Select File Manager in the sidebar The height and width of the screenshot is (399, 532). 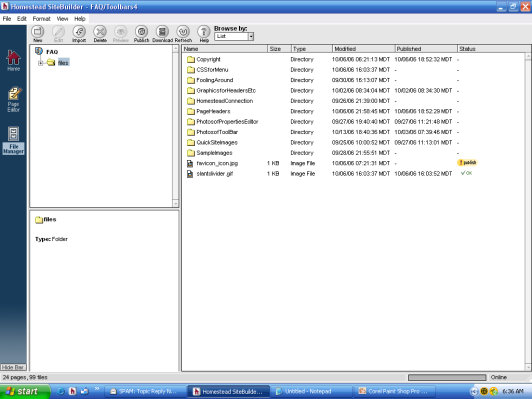[14, 140]
